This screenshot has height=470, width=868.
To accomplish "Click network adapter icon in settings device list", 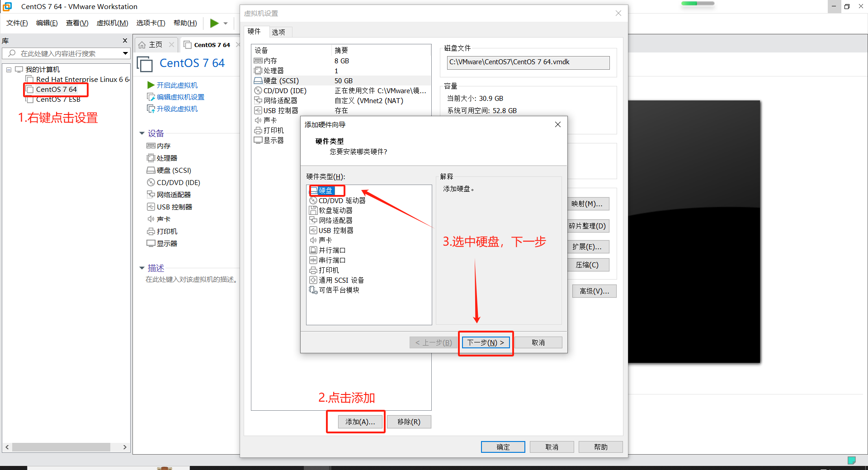I will click(x=258, y=100).
